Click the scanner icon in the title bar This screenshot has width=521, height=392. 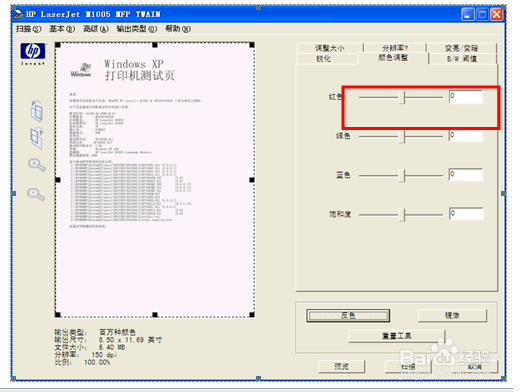click(x=18, y=14)
